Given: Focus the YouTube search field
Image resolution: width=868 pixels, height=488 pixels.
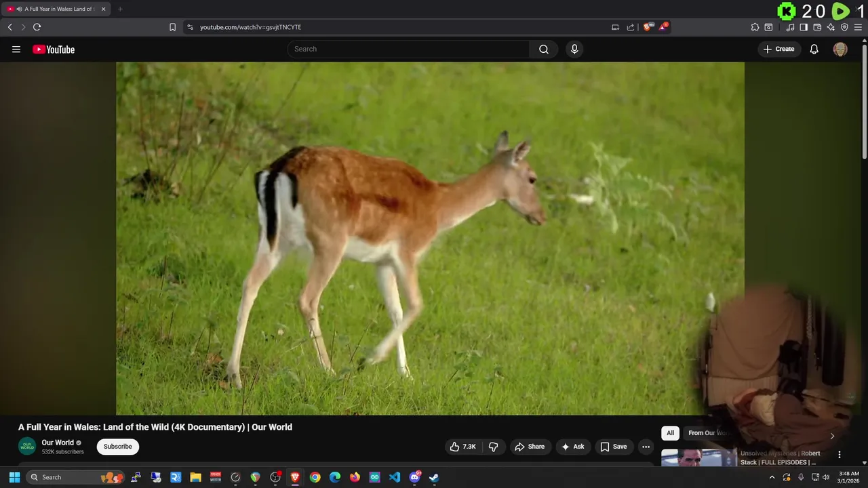Looking at the screenshot, I should 409,49.
